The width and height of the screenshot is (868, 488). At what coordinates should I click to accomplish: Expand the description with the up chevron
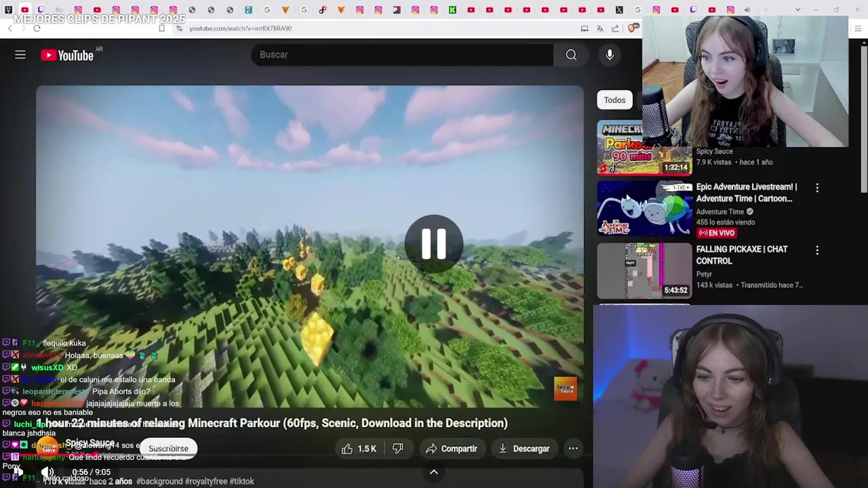434,472
